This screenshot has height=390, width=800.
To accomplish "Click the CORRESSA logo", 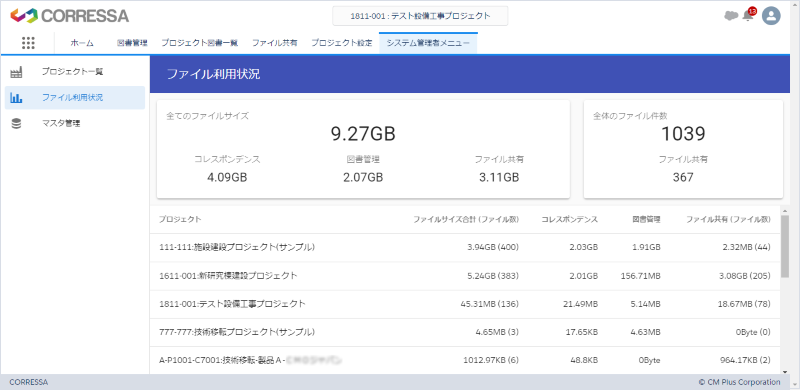I will pos(69,16).
